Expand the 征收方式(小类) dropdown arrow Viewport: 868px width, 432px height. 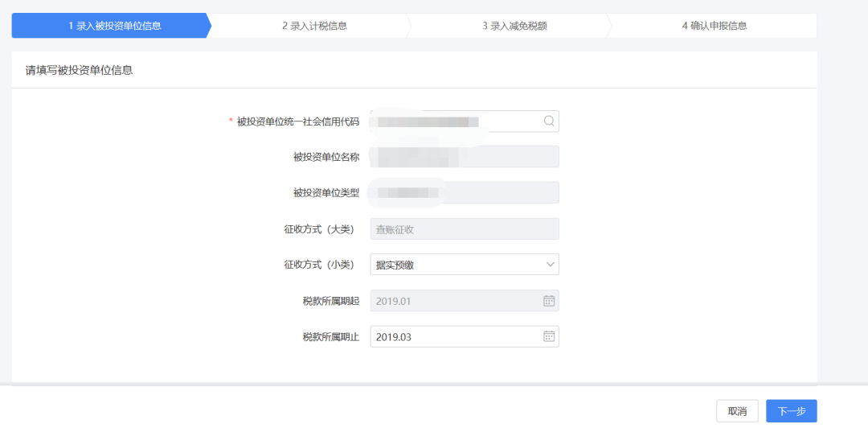coord(550,265)
